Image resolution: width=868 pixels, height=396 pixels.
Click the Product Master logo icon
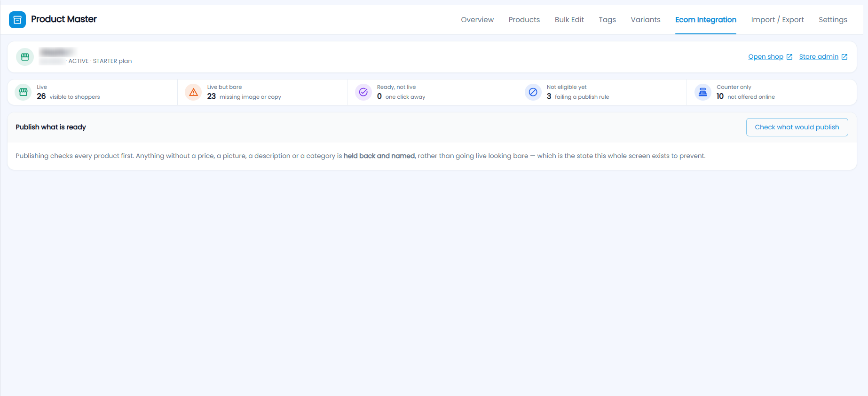click(17, 20)
